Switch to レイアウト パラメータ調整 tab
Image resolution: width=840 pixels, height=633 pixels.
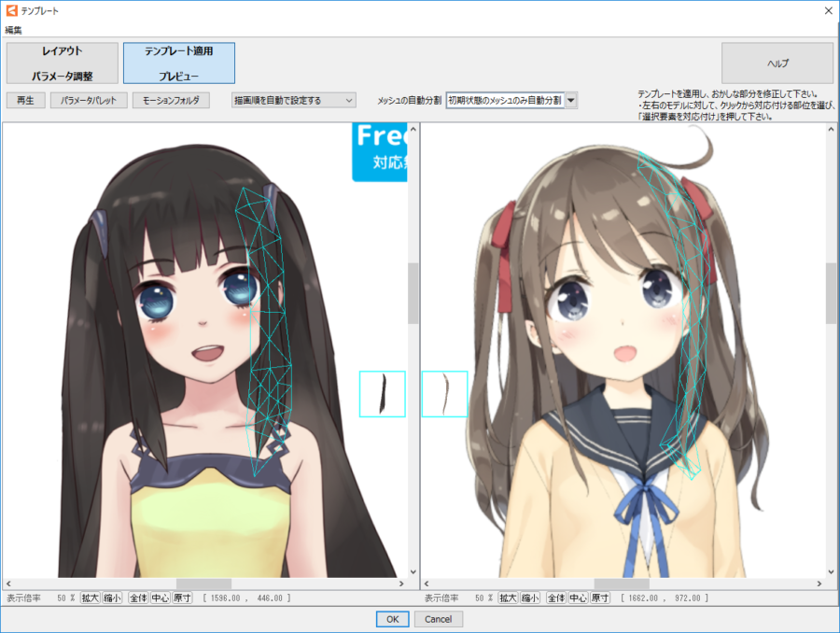pos(63,63)
